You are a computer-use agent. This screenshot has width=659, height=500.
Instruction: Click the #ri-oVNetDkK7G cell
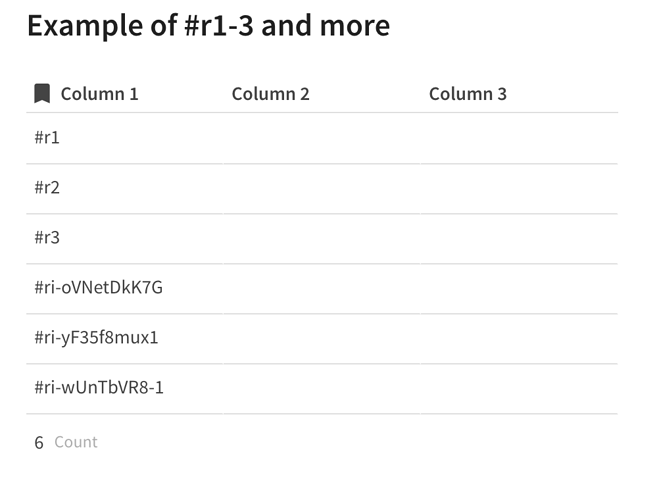click(98, 288)
